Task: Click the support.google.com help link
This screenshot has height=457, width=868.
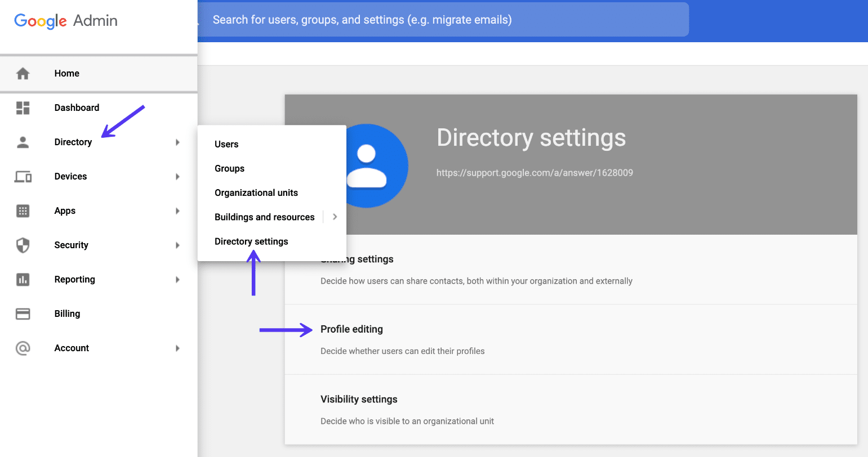Action: point(535,172)
